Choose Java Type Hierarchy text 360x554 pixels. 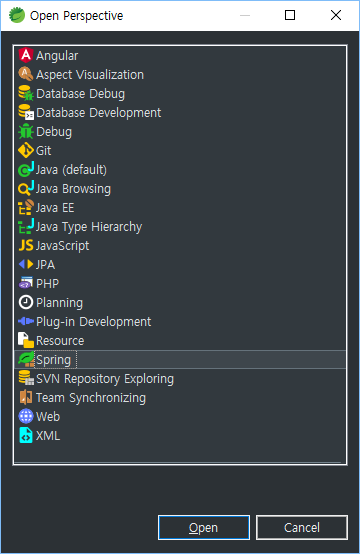pyautogui.click(x=89, y=227)
